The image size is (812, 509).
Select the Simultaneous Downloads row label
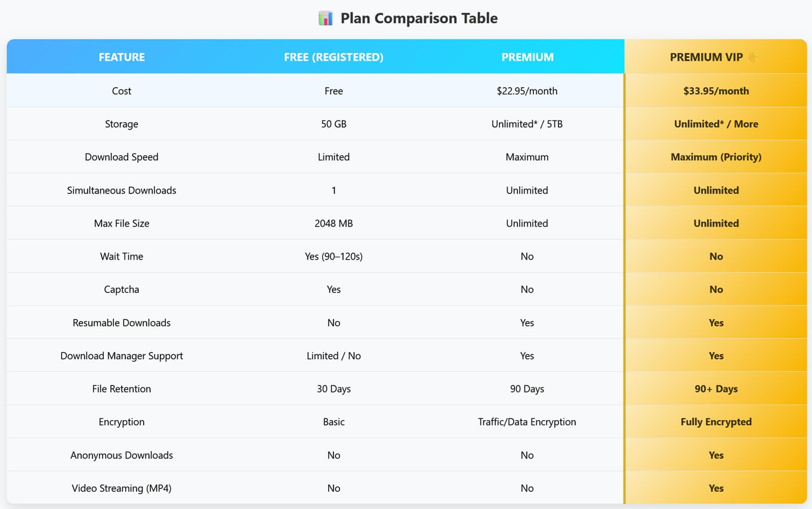coord(122,190)
